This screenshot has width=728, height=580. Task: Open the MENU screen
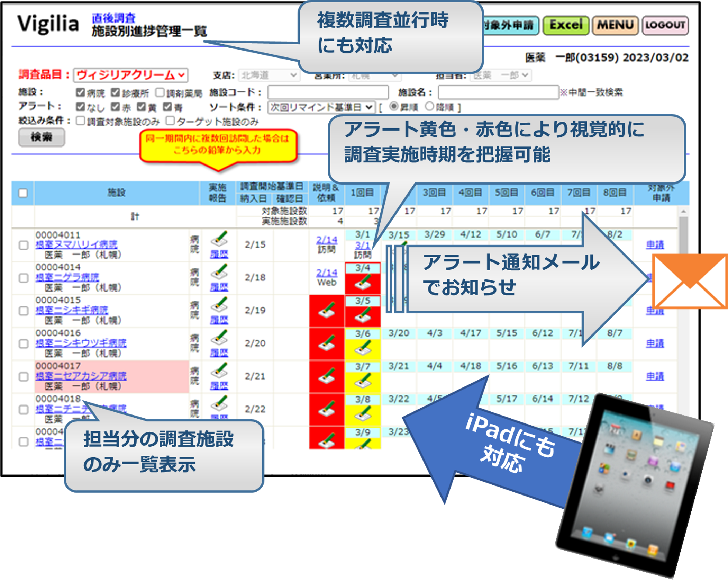pos(616,25)
